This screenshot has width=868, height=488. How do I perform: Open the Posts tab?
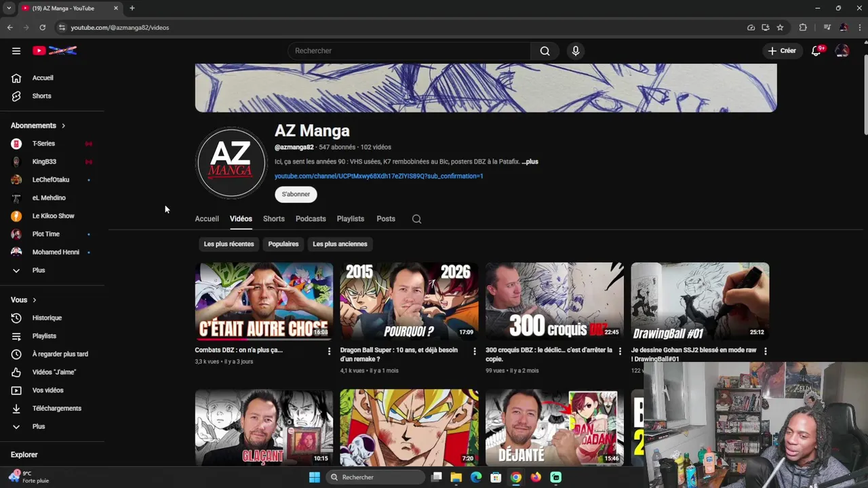coord(386,219)
